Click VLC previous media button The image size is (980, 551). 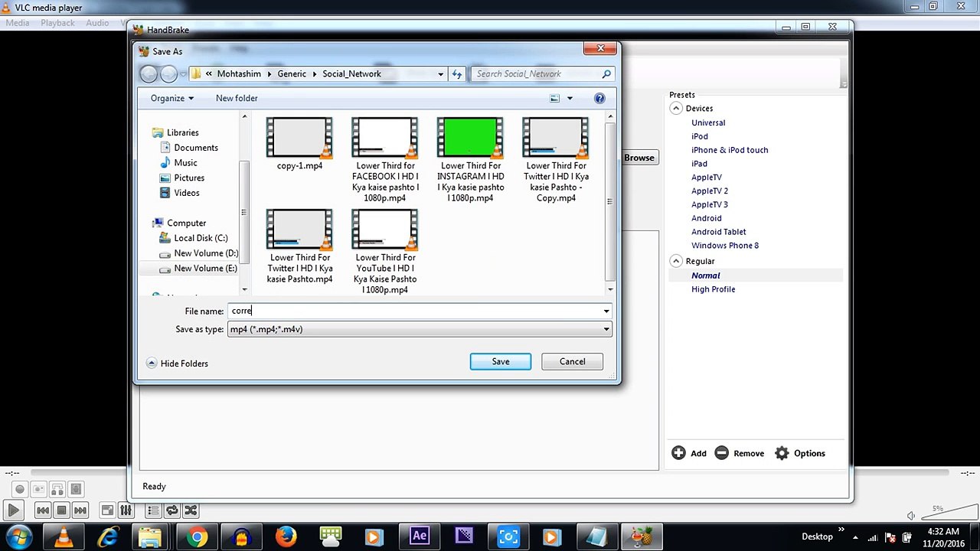(43, 510)
